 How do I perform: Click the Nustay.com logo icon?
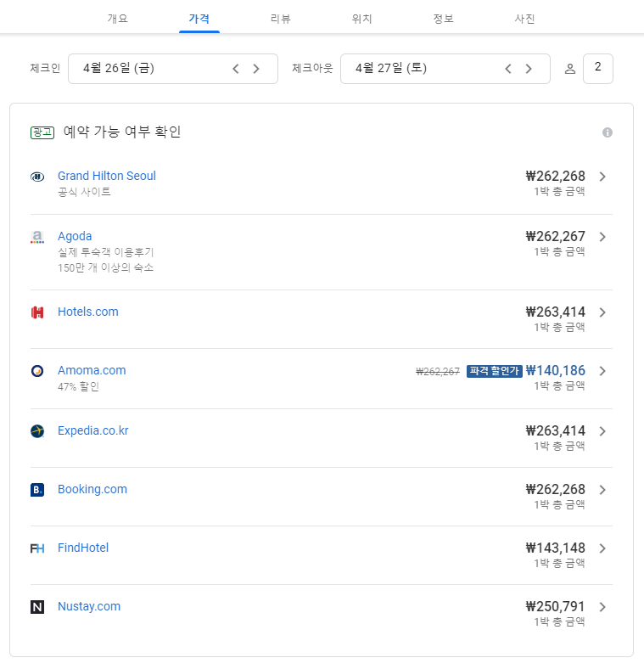(x=37, y=607)
